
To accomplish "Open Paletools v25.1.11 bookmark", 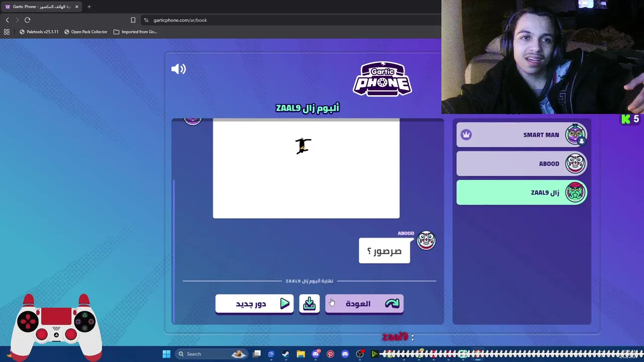I will (x=39, y=32).
